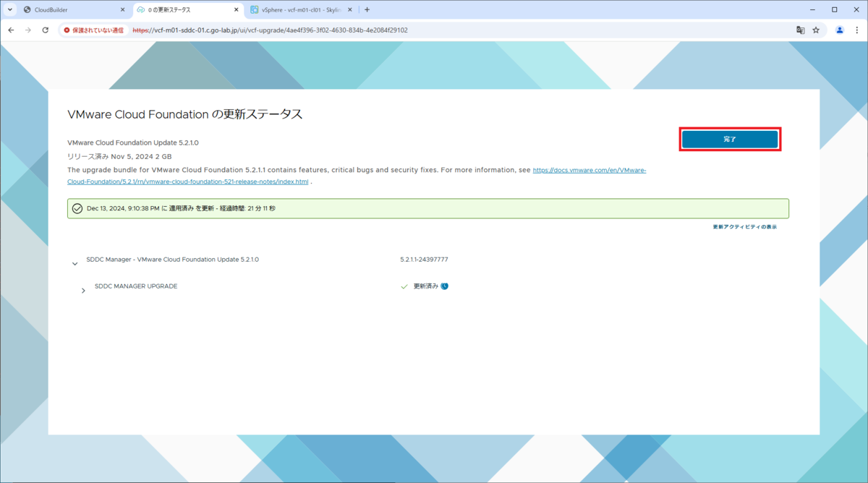Minimize the browser window
Screen dimensions: 868x483
[813, 10]
